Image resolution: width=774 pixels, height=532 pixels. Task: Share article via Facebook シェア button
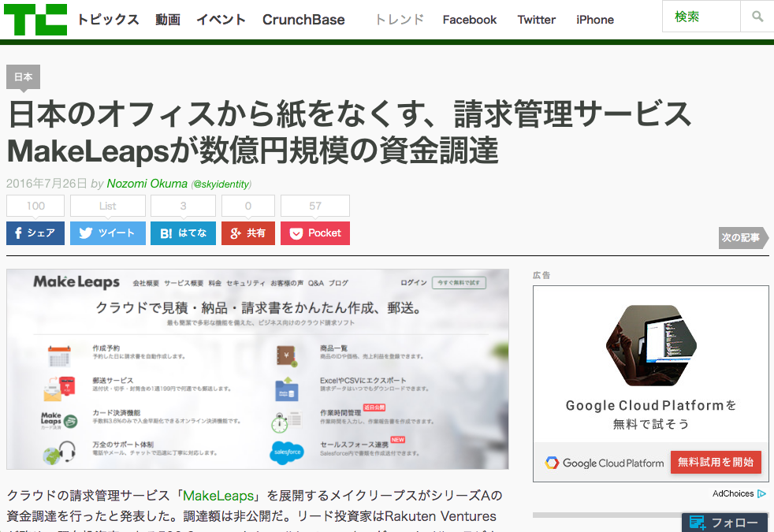click(35, 233)
